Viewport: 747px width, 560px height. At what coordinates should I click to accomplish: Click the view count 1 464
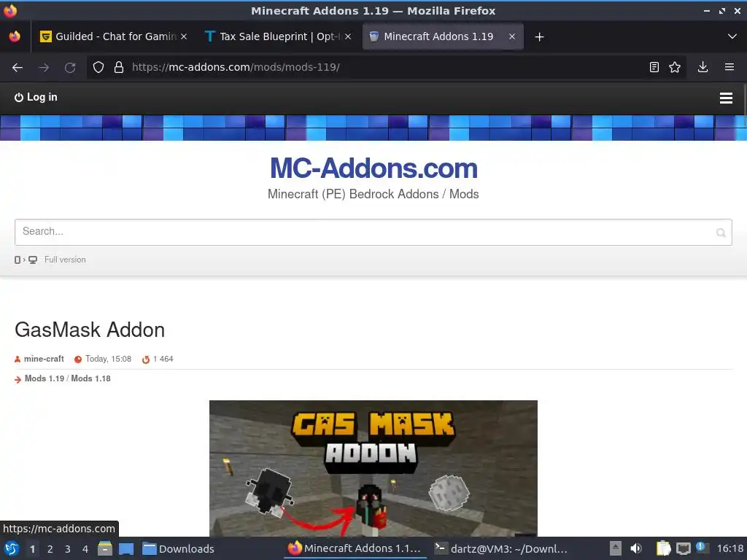point(163,359)
